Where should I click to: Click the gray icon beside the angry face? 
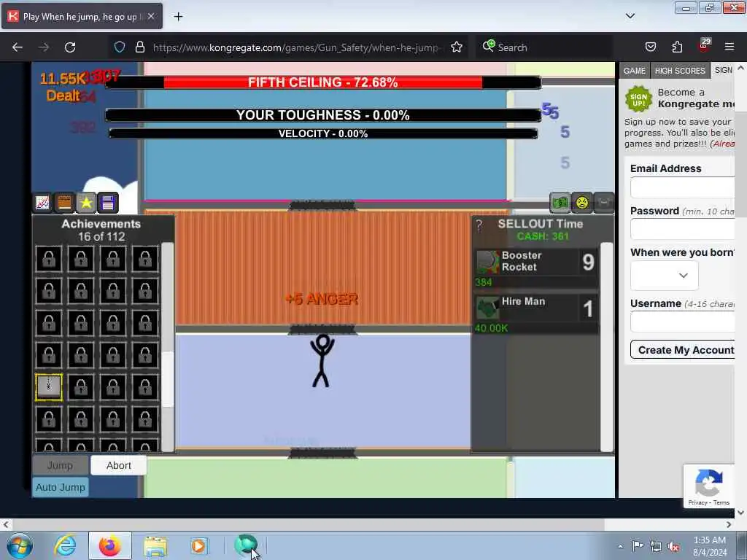point(603,203)
